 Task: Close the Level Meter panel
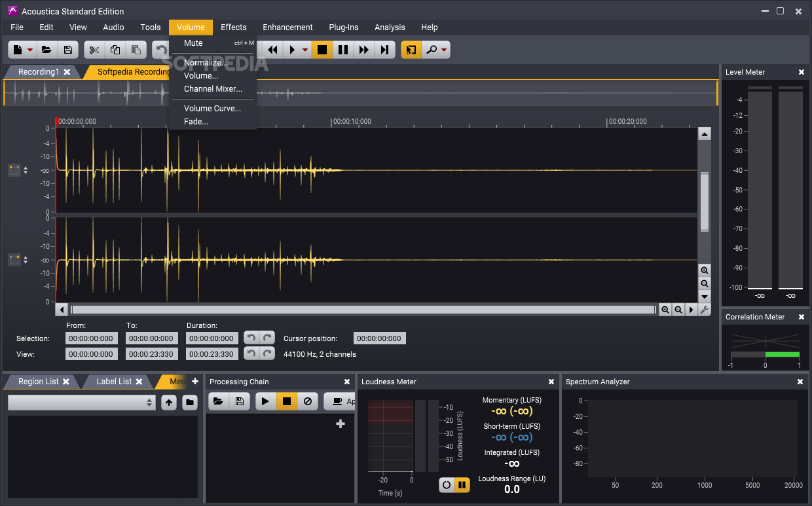(801, 72)
